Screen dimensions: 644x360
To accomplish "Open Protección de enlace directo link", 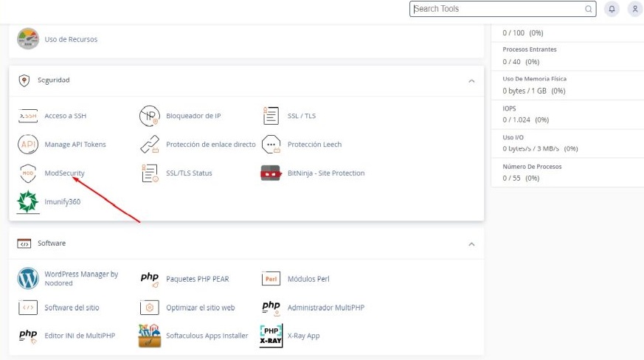I will [211, 145].
